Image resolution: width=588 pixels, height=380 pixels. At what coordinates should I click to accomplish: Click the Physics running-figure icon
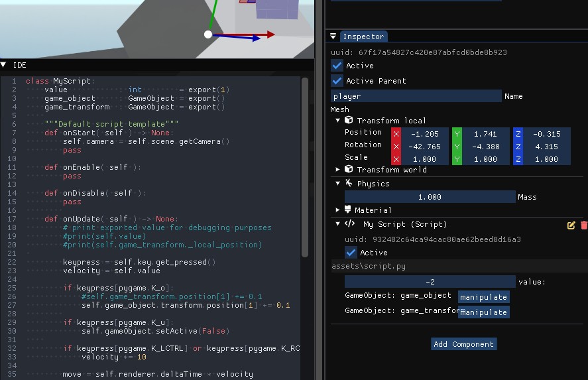coord(349,183)
